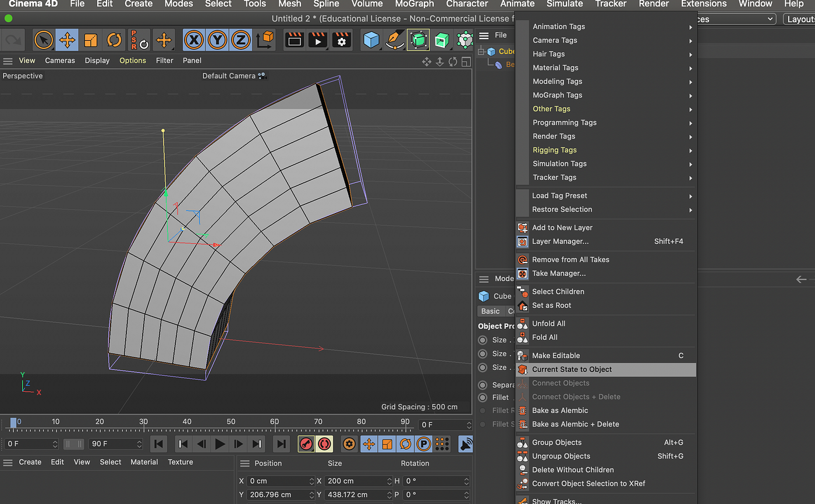Click the grayed-out Redo arrow icon

(12, 40)
